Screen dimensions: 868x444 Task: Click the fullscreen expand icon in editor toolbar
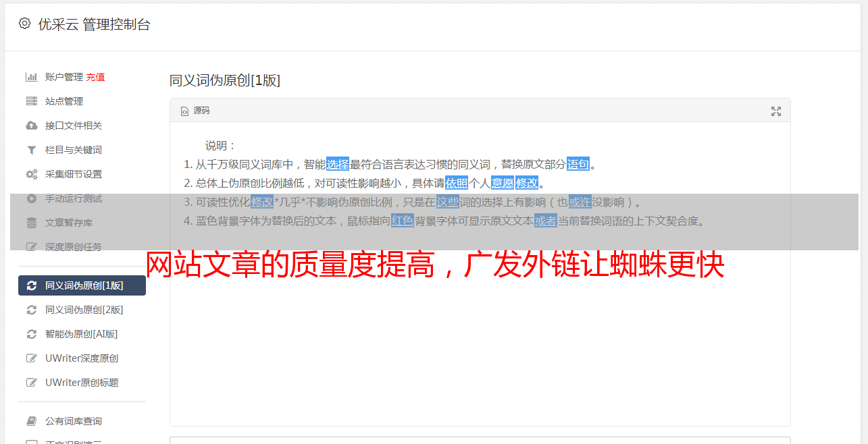pos(776,111)
